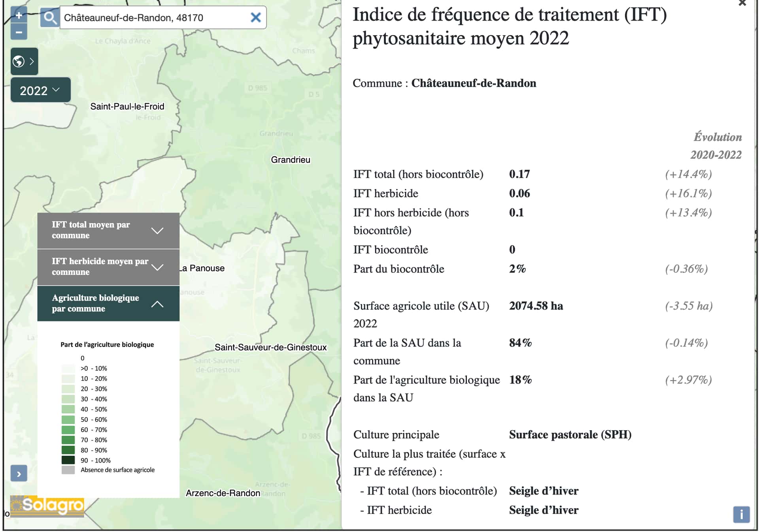Expand the side panel arrow button
This screenshot has width=759, height=532.
pos(19,474)
